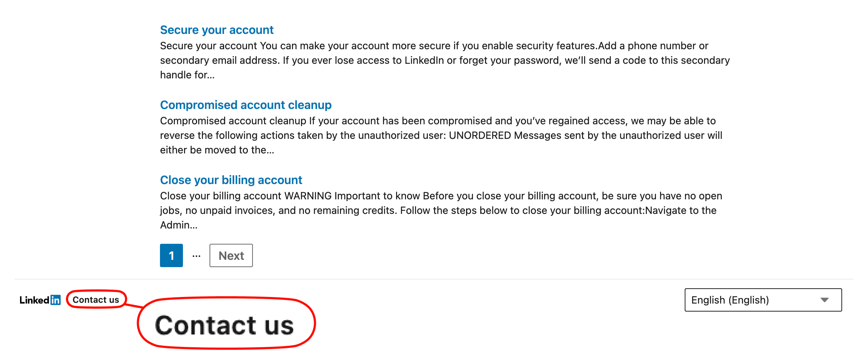This screenshot has height=364, width=868.
Task: Open the "Close your billing account" link
Action: [231, 180]
